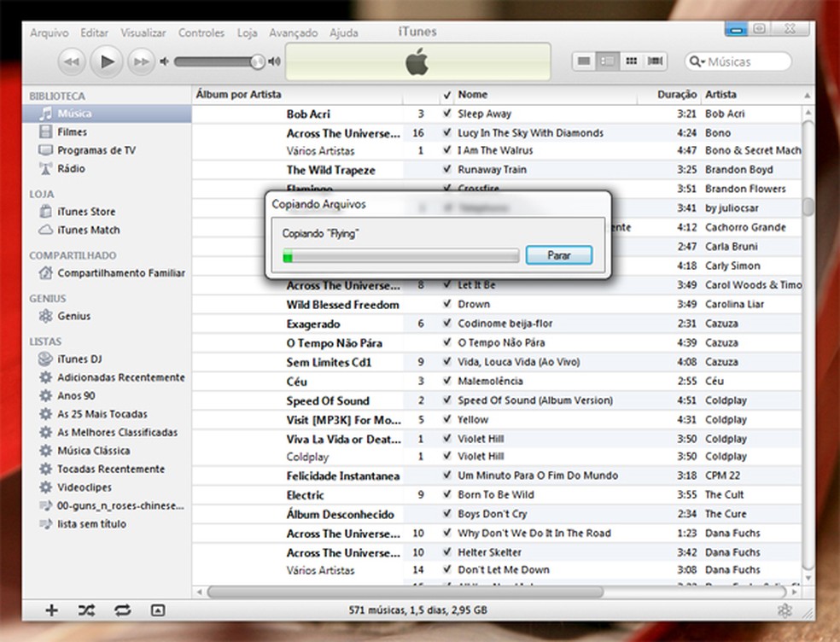
Task: Open iTunes Store
Action: tap(107, 212)
